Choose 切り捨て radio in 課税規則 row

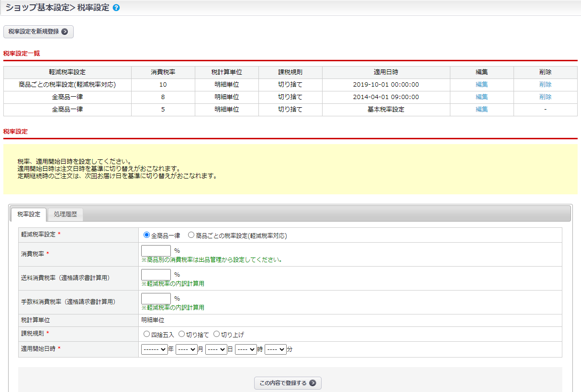[182, 334]
